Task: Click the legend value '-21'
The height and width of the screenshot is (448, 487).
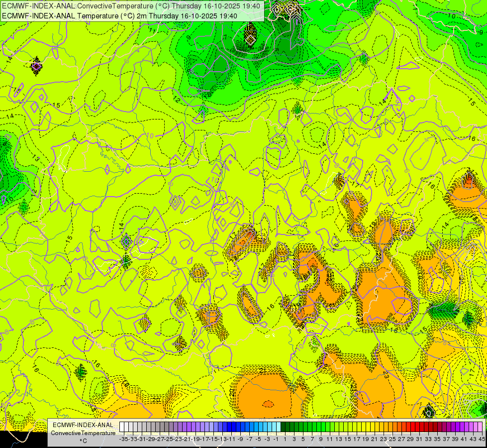Action: [x=187, y=439]
